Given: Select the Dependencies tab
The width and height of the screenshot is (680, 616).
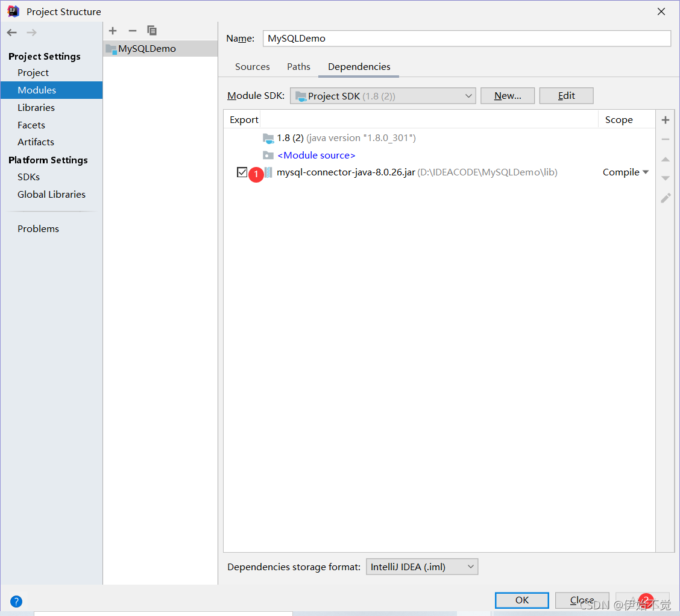Looking at the screenshot, I should 359,67.
